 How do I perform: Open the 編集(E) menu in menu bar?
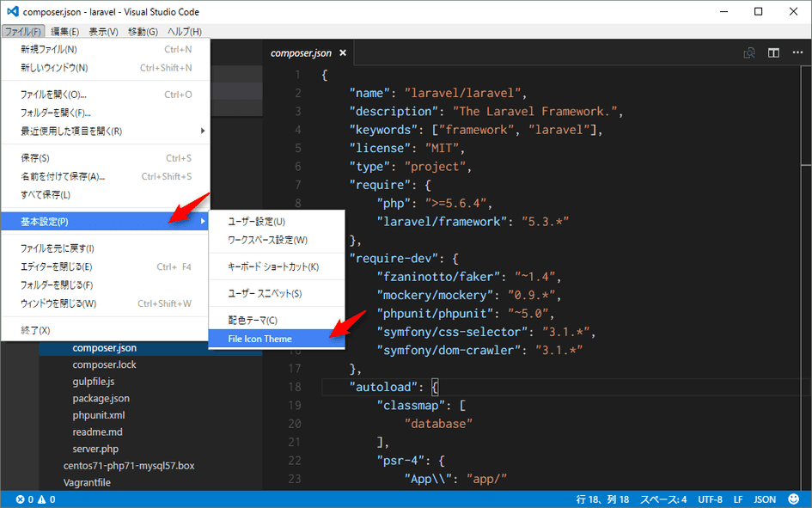64,32
